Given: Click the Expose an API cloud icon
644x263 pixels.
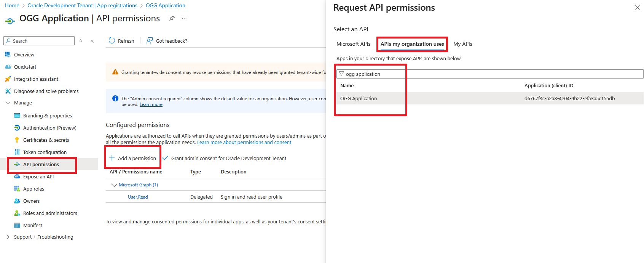Looking at the screenshot, I should [x=17, y=176].
